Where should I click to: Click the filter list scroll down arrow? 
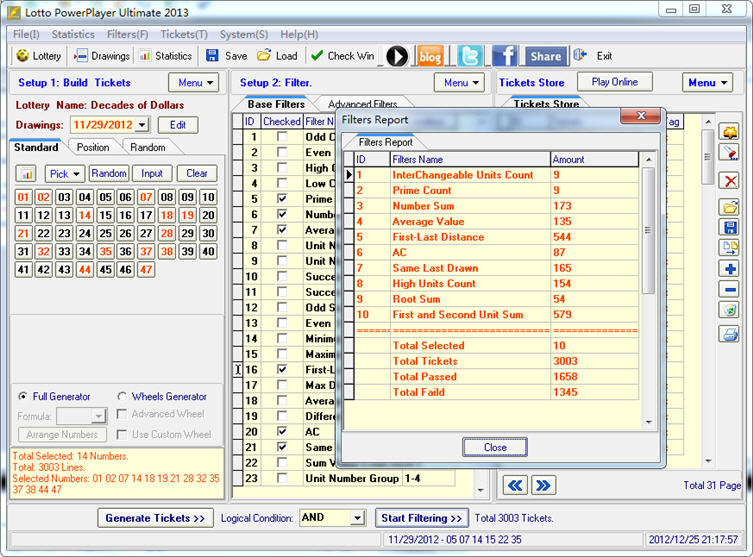[481, 490]
